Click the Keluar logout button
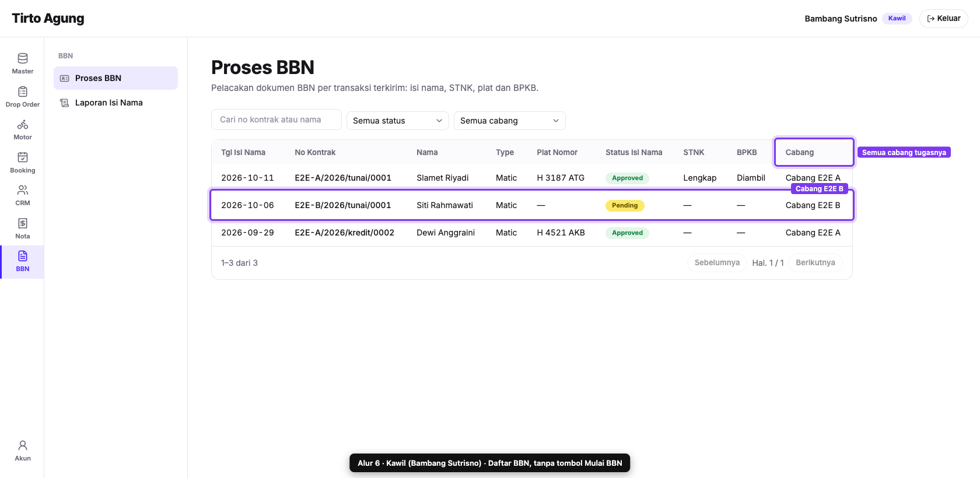The image size is (980, 478). (944, 19)
